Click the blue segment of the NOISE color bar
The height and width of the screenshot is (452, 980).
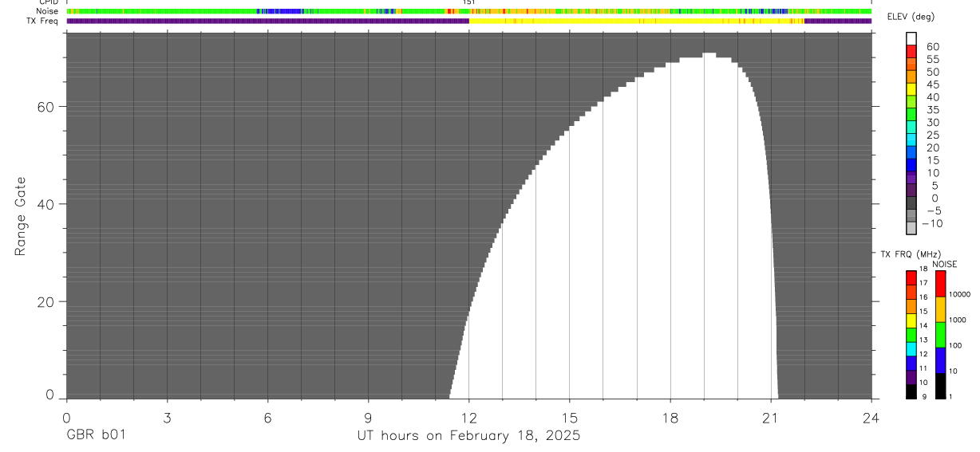click(x=940, y=360)
